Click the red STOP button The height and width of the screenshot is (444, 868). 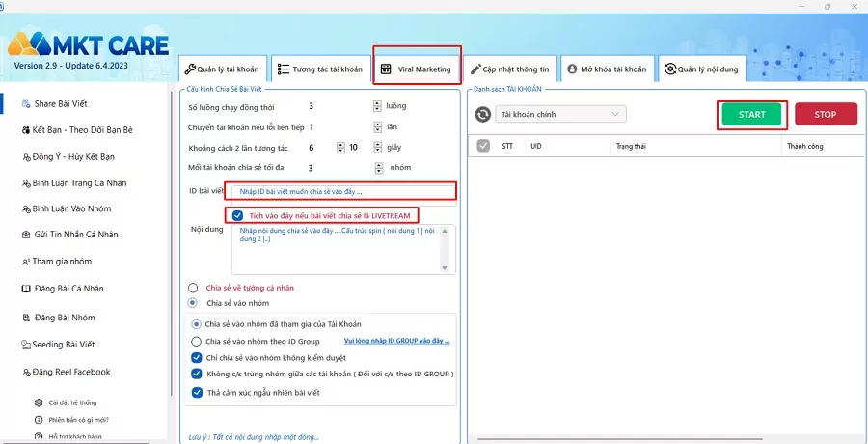[x=826, y=114]
